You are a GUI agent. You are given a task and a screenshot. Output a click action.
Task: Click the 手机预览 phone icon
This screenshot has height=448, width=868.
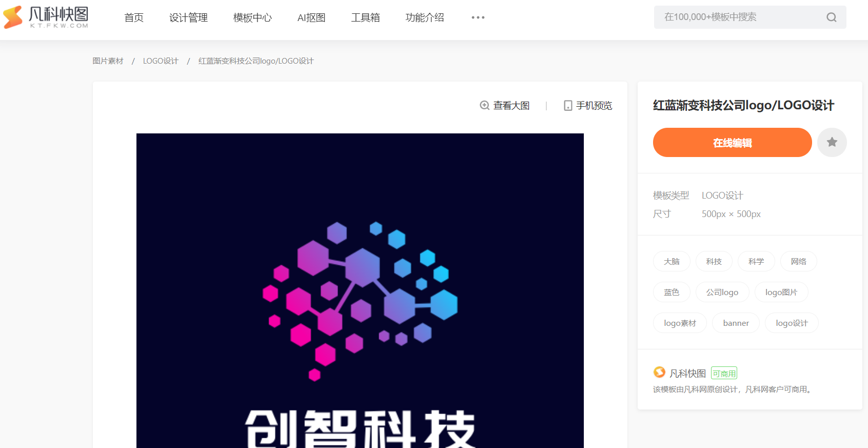[x=568, y=106]
